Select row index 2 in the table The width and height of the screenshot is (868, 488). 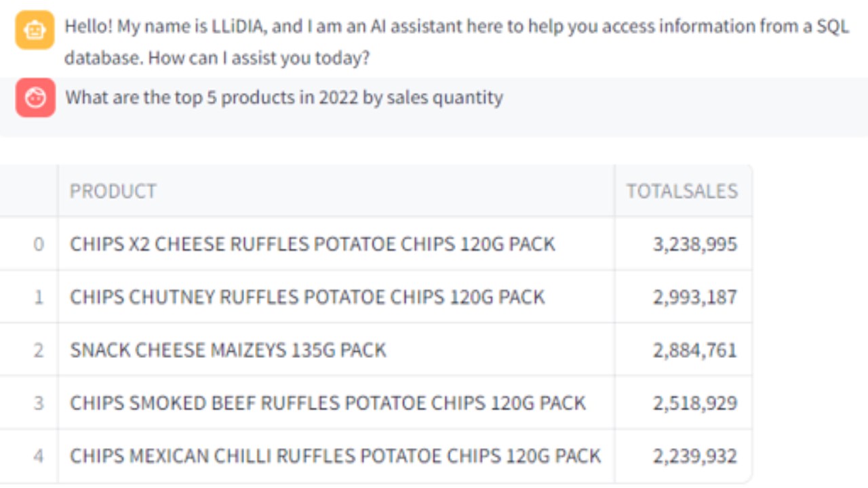[x=39, y=350]
